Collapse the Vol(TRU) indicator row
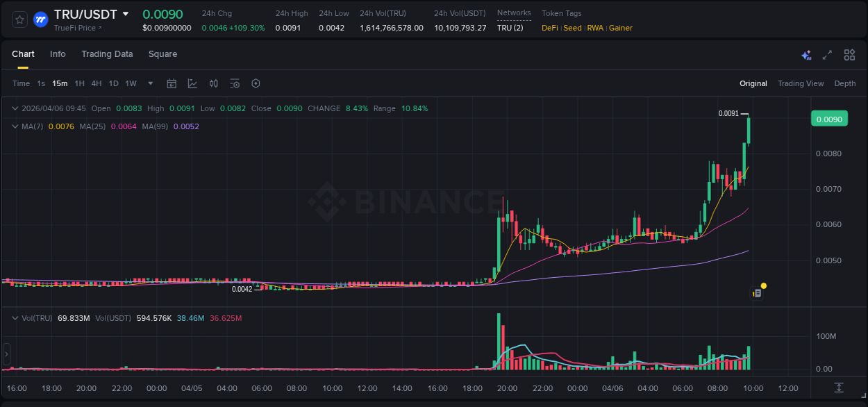Image resolution: width=868 pixels, height=407 pixels. [15, 318]
